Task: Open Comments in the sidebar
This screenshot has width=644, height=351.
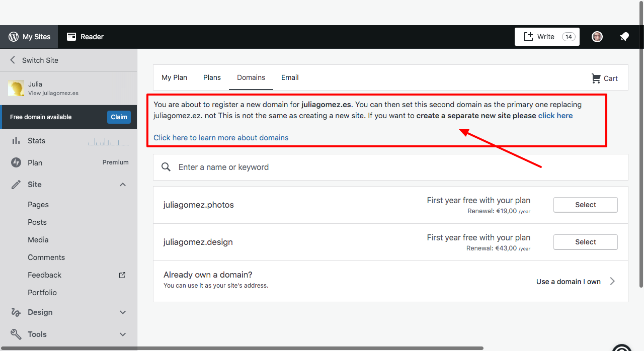Action: tap(46, 257)
